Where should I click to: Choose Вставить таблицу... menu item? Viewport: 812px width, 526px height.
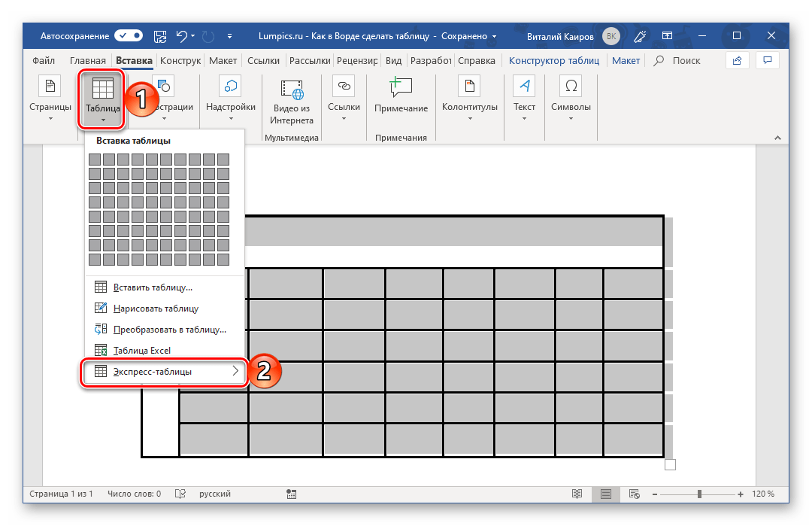click(x=165, y=287)
